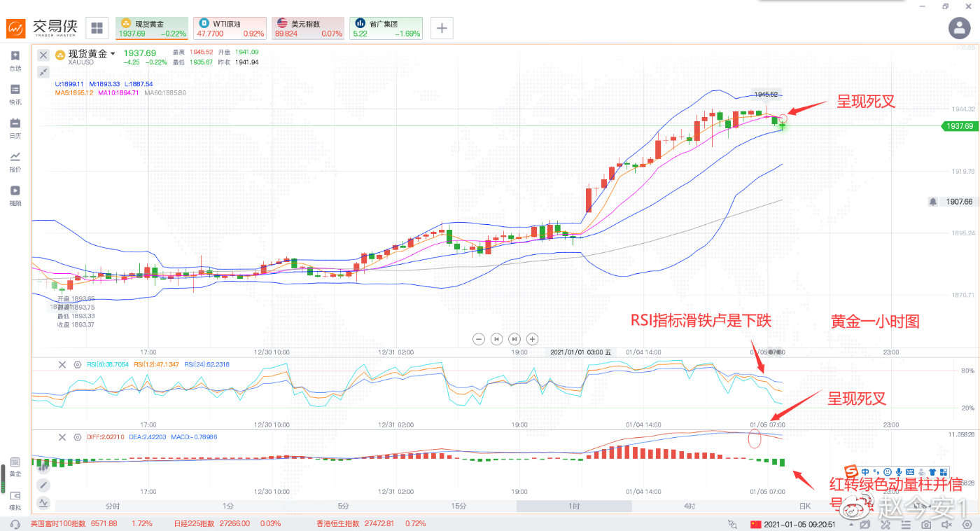980x531 pixels.
Task: Toggle the muted speaker icon
Action: (946, 524)
